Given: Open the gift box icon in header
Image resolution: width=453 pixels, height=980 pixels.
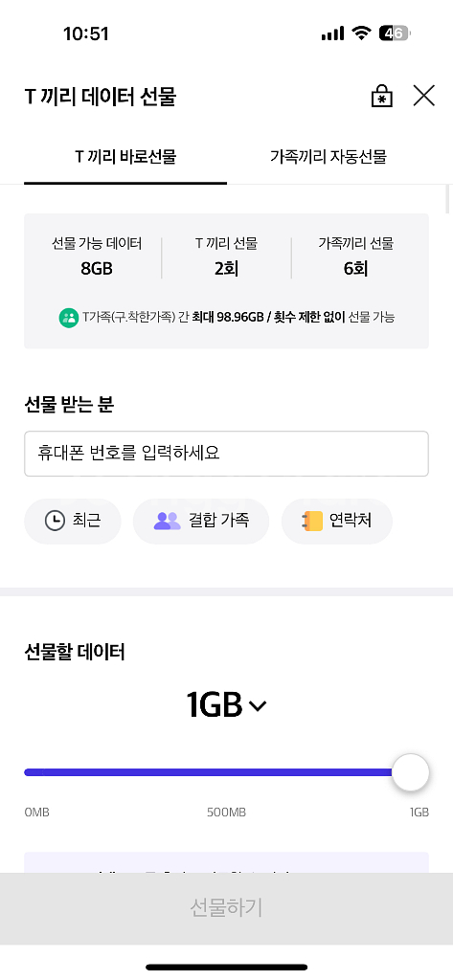Looking at the screenshot, I should click(382, 97).
